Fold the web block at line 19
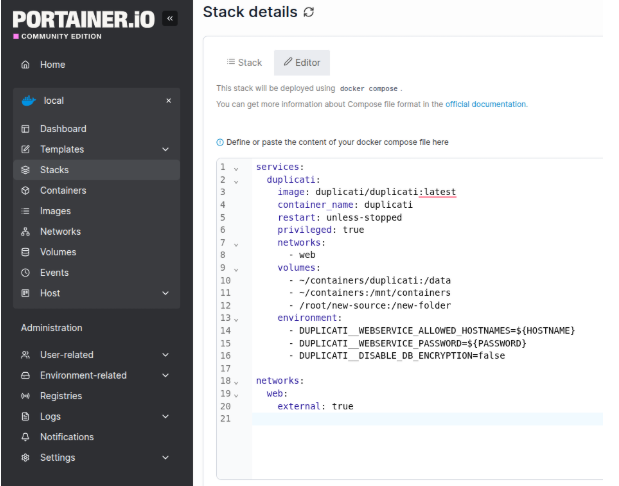This screenshot has height=486, width=619. point(236,395)
